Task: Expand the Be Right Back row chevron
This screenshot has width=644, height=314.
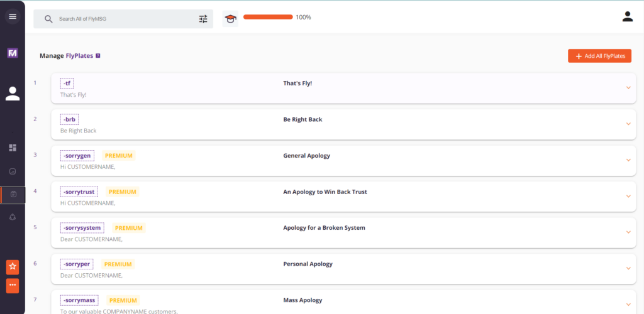Action: coord(628,124)
